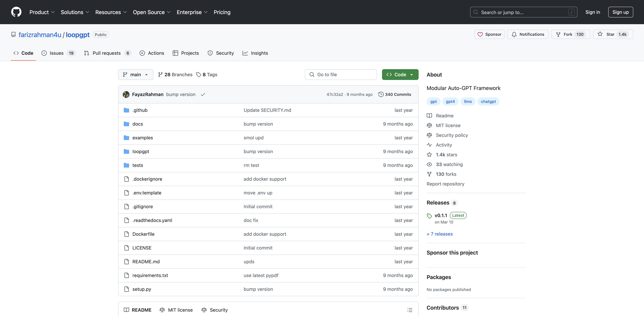Open the Security policy link
The height and width of the screenshot is (316, 644).
(x=452, y=135)
